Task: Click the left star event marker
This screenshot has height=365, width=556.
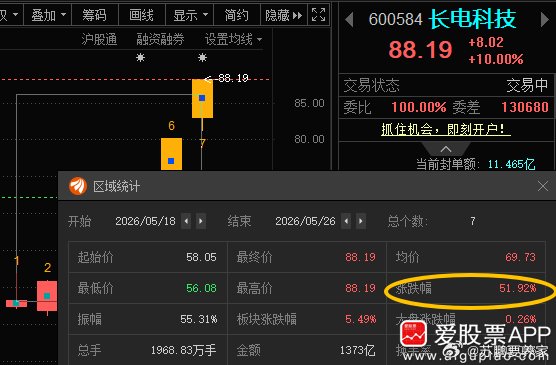Action: pyautogui.click(x=140, y=57)
